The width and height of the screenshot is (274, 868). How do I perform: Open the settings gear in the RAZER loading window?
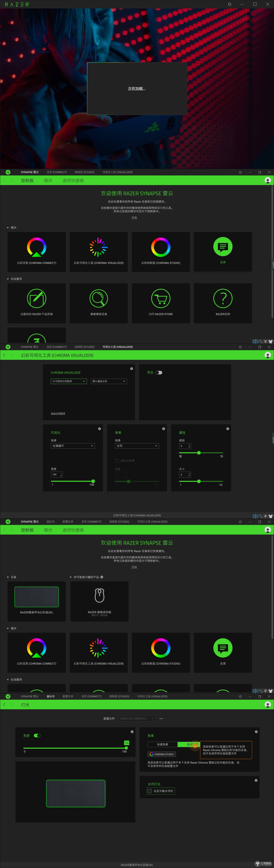click(x=229, y=4)
